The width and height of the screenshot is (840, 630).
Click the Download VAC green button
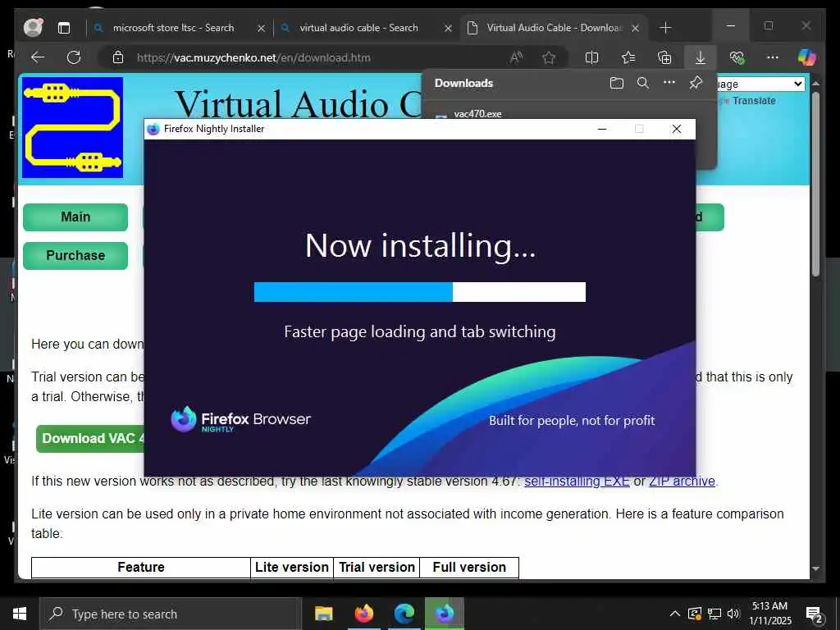(90, 438)
